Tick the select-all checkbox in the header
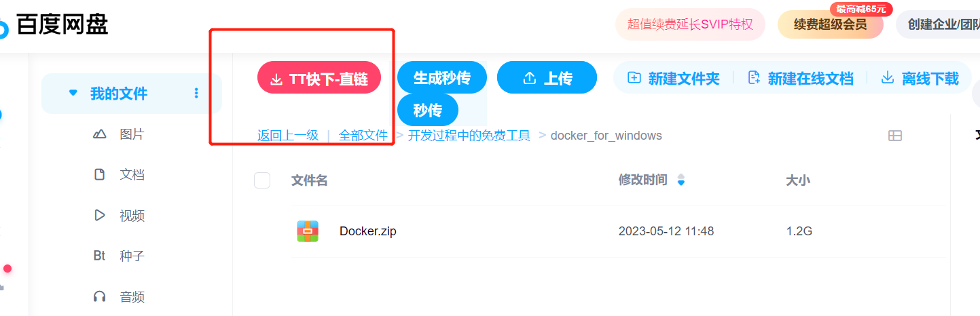The height and width of the screenshot is (316, 980). 262,180
